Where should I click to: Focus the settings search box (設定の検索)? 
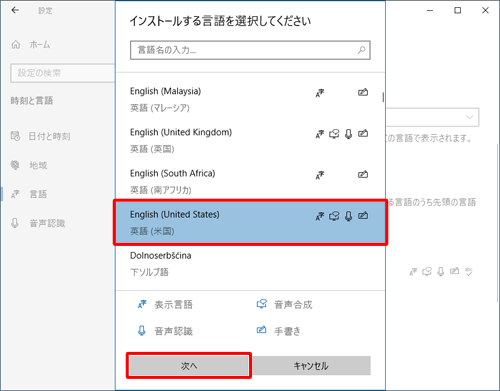63,73
